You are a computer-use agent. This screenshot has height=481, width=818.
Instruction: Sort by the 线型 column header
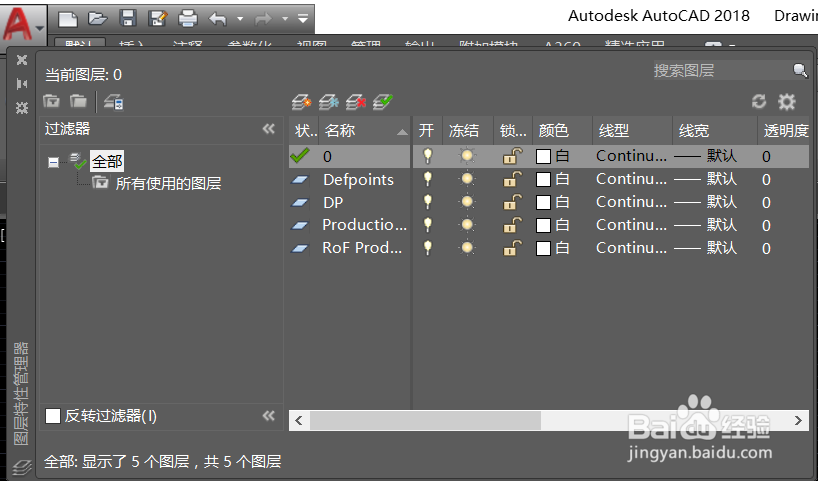point(632,130)
